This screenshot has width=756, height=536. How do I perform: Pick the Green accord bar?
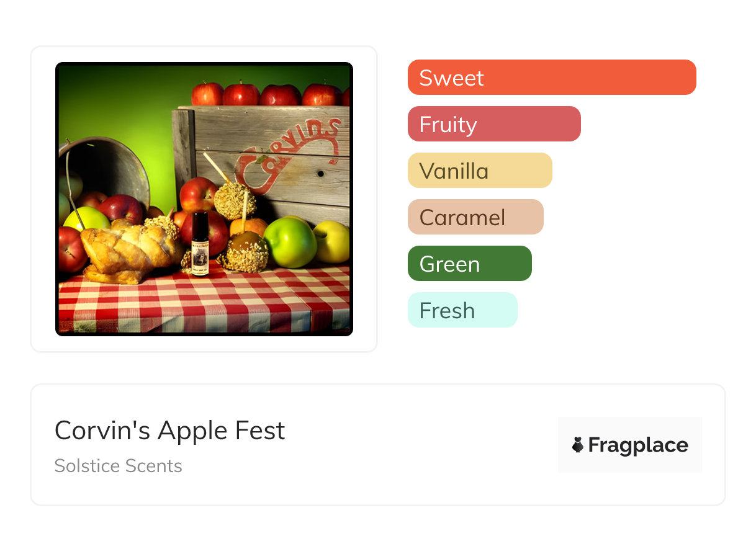tap(469, 264)
